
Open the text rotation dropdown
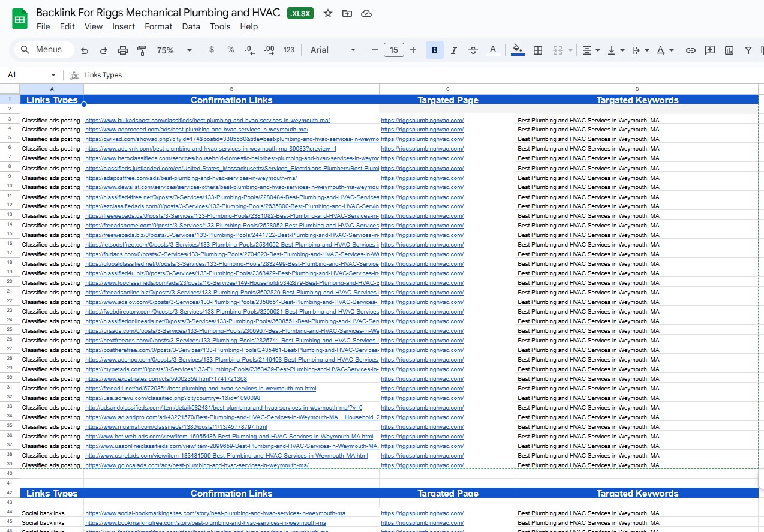665,50
